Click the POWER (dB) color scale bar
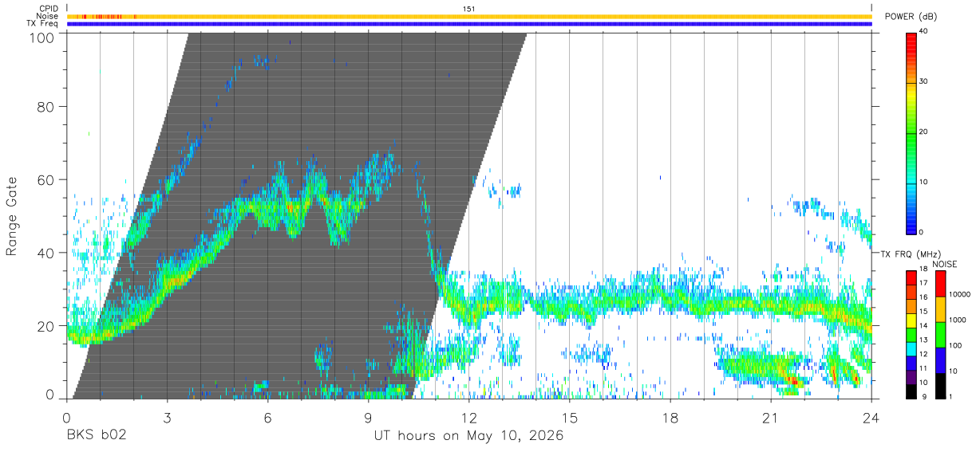Viewport: 980px width, 452px height. coord(911,132)
